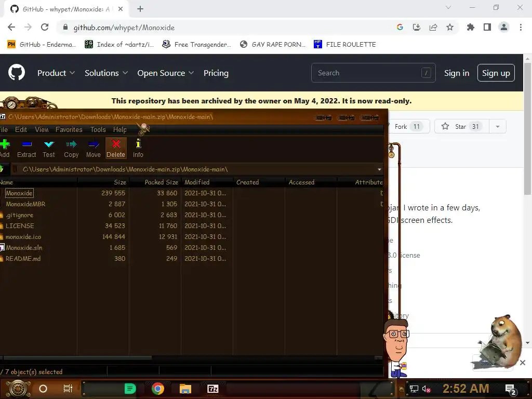Toggle Chrome side panel icon
This screenshot has height=399, width=532.
click(x=487, y=27)
